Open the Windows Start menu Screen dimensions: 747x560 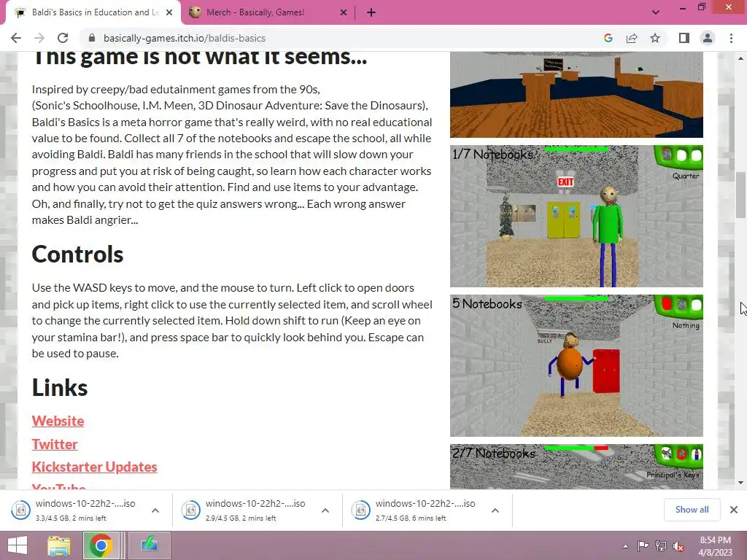(x=18, y=545)
